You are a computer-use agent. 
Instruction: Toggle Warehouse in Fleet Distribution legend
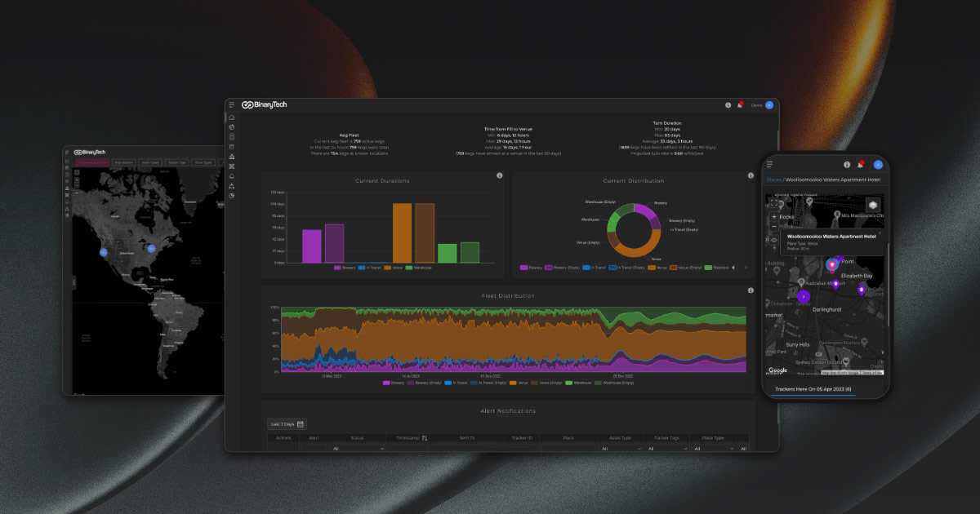[x=578, y=382]
